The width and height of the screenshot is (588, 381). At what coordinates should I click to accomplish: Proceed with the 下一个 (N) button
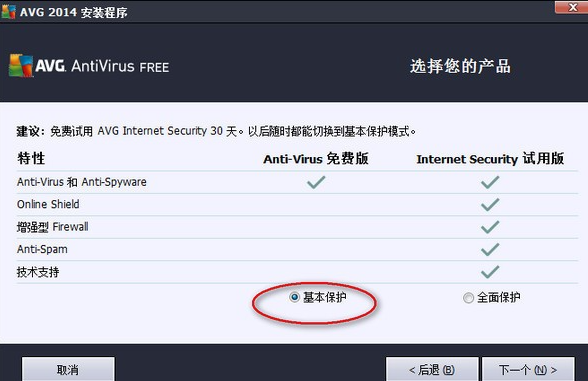tap(528, 370)
